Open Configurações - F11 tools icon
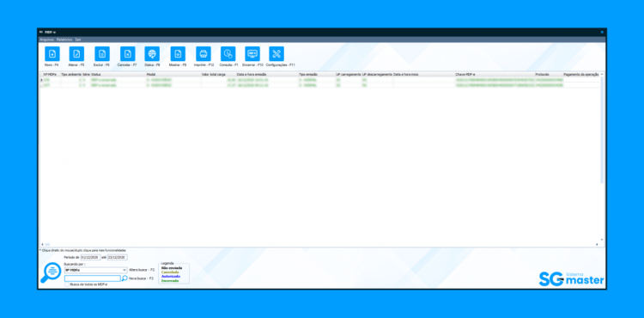 point(276,54)
